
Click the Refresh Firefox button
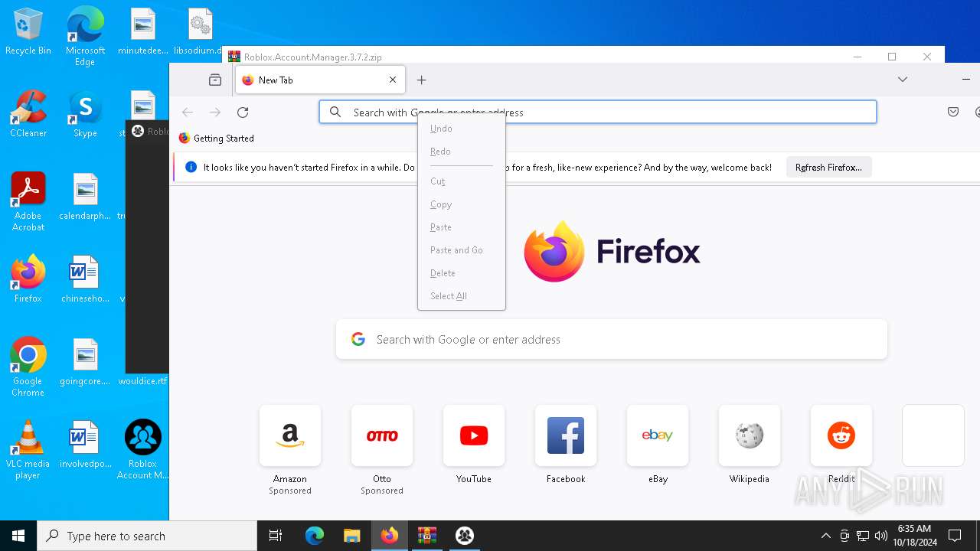828,168
